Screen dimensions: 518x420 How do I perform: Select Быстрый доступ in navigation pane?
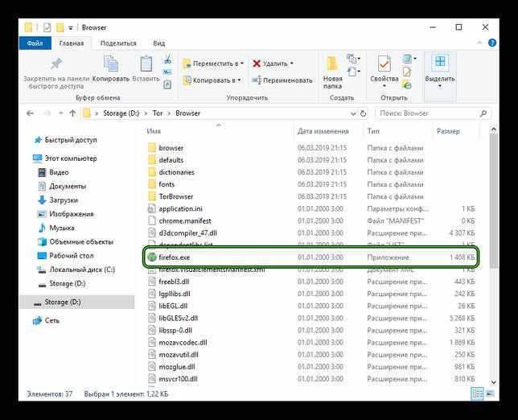[x=65, y=140]
